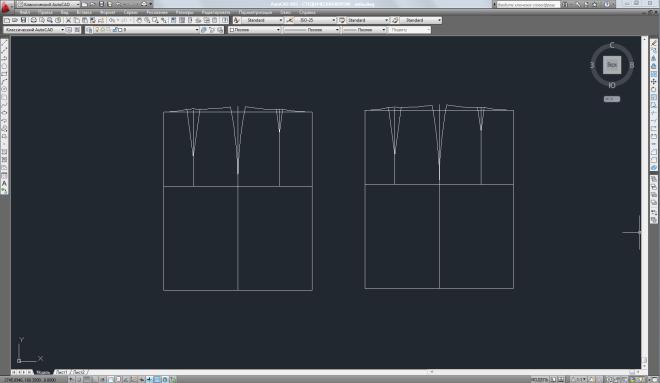
Task: Select the Zoom Window tool
Action: [x=155, y=20]
